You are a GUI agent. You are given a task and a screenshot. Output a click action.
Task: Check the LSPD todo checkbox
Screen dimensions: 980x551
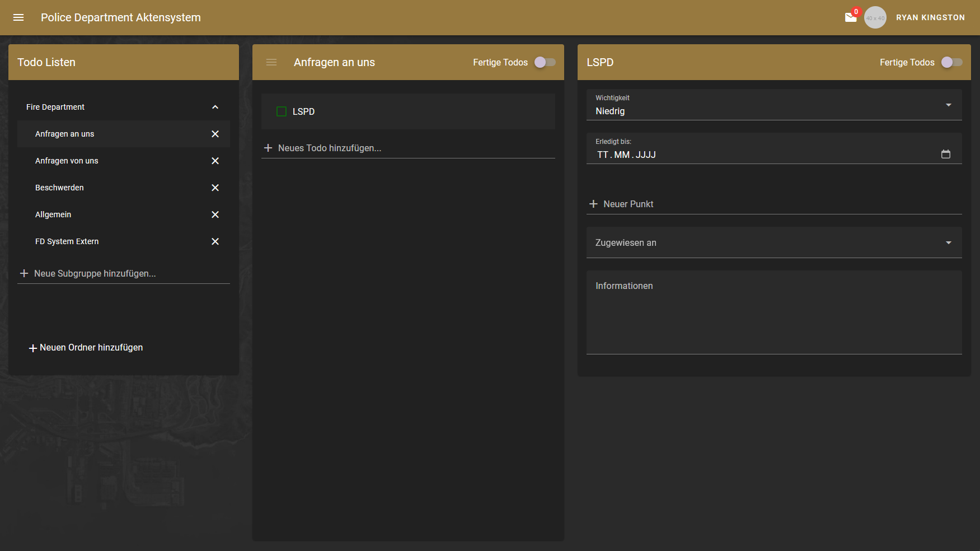(282, 111)
